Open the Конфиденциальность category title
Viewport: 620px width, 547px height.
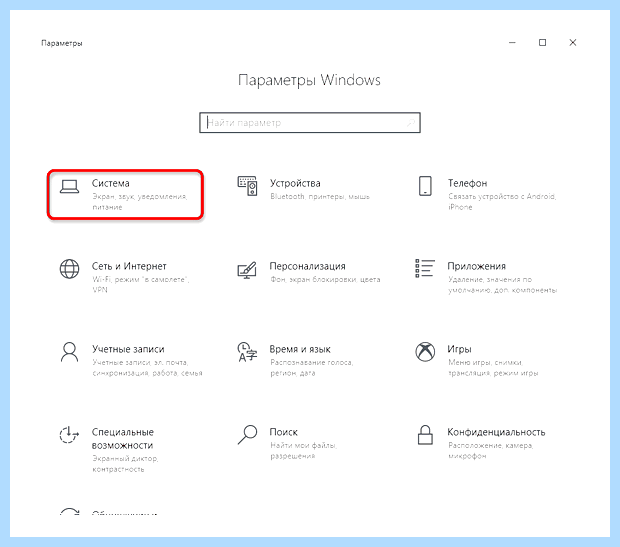click(x=496, y=432)
